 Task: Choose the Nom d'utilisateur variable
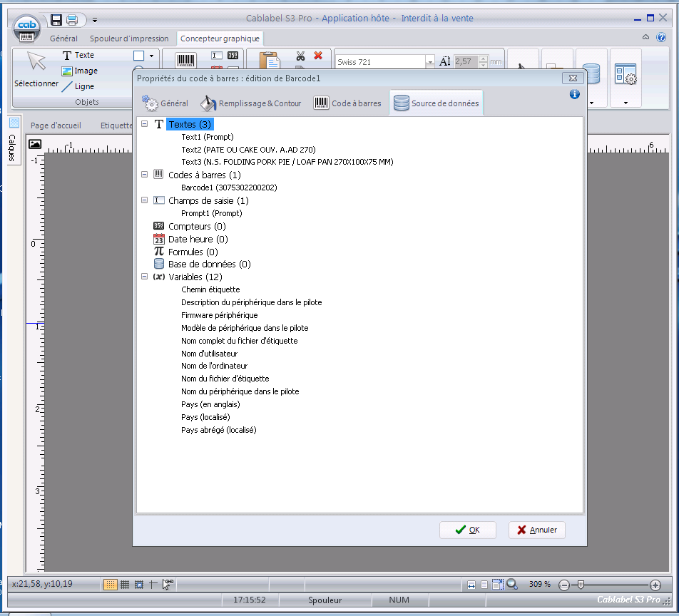209,354
